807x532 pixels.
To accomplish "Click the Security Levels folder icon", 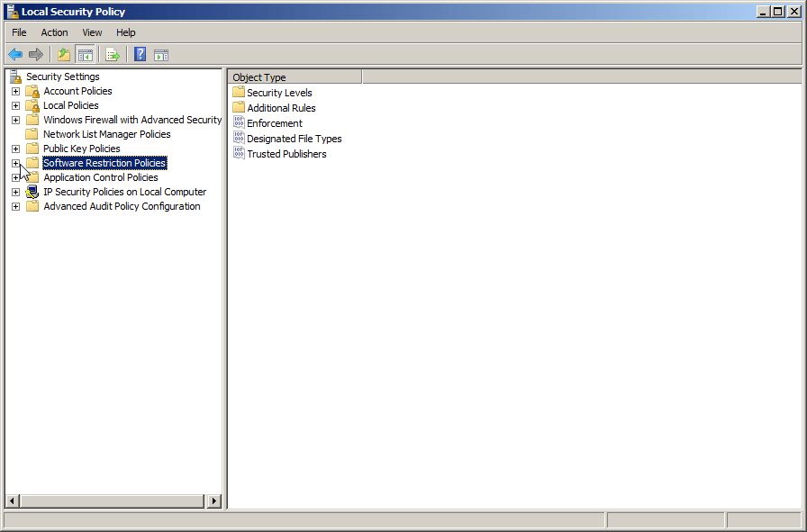I will tap(239, 92).
